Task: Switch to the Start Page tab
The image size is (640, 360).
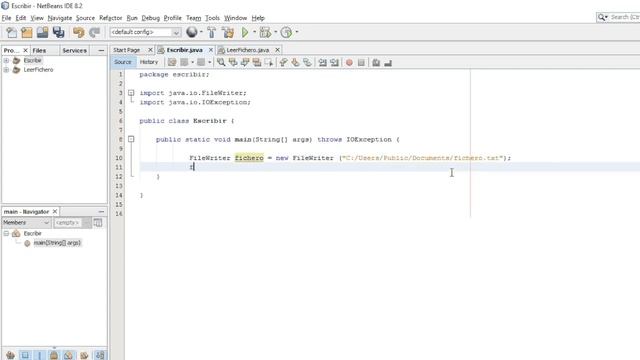Action: (127, 50)
